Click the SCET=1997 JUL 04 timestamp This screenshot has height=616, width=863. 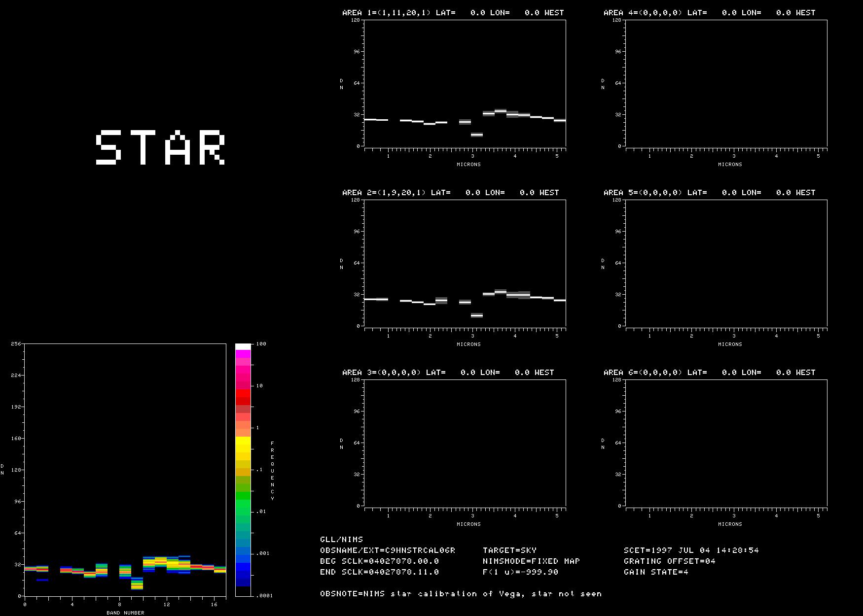point(691,550)
